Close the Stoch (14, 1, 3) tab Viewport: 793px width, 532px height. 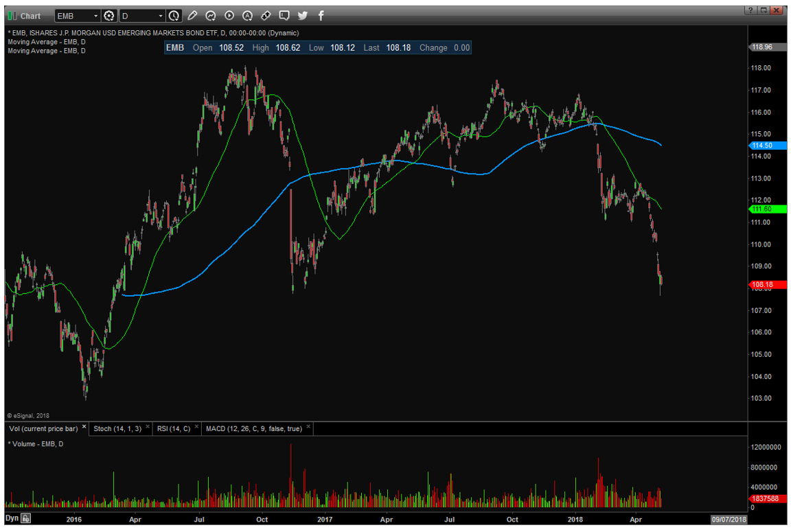148,427
